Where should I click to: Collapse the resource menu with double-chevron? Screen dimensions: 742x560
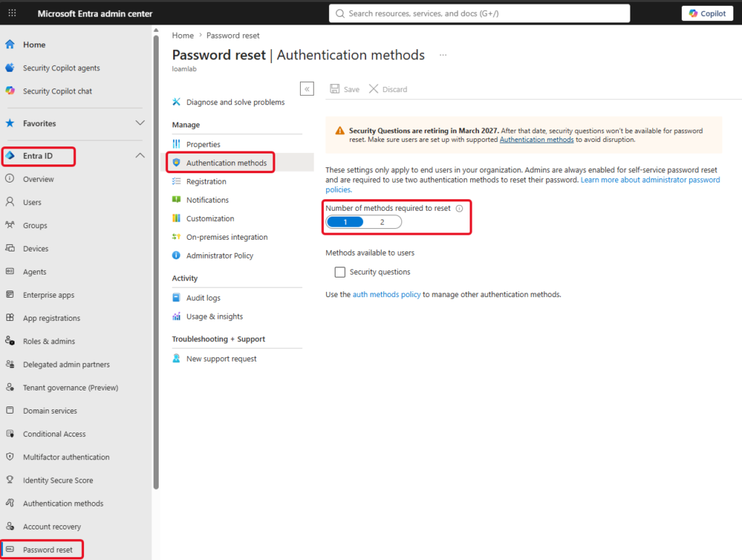[307, 88]
